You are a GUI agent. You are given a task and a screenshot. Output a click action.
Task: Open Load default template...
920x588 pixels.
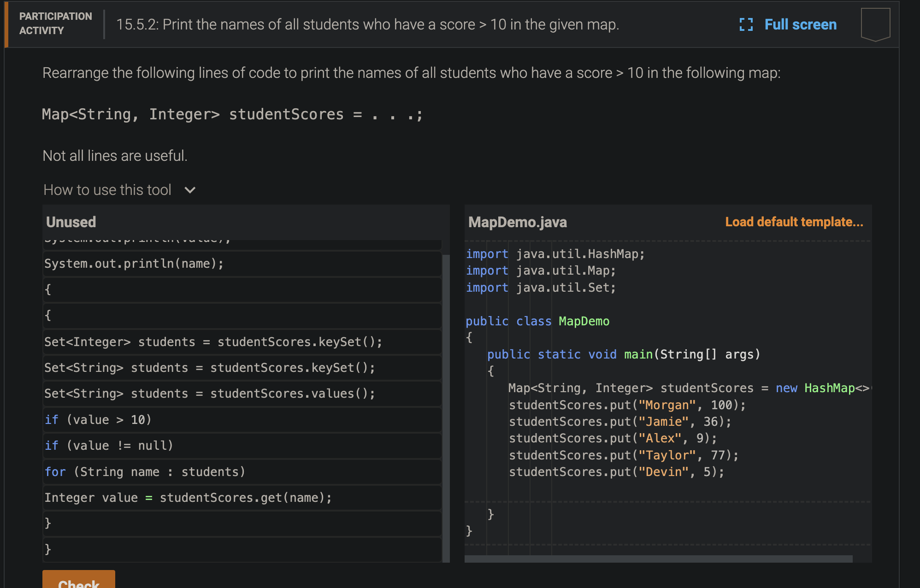point(794,222)
